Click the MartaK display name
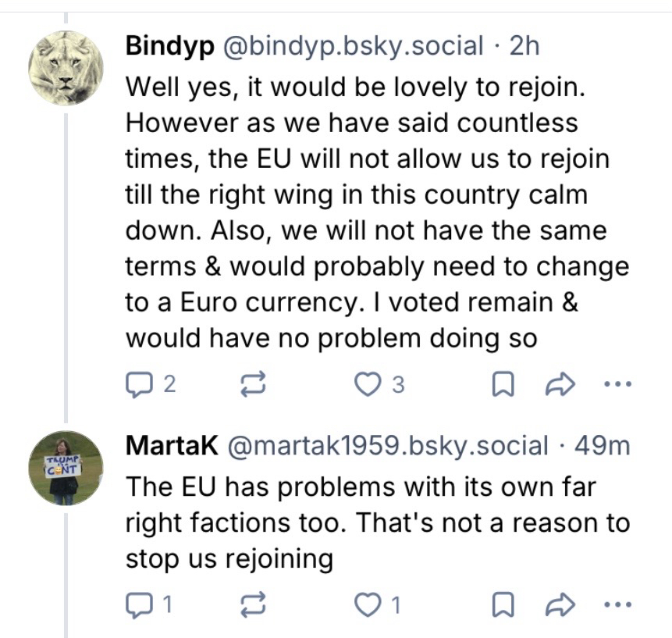Screen dimensions: 672x638 tap(171, 446)
